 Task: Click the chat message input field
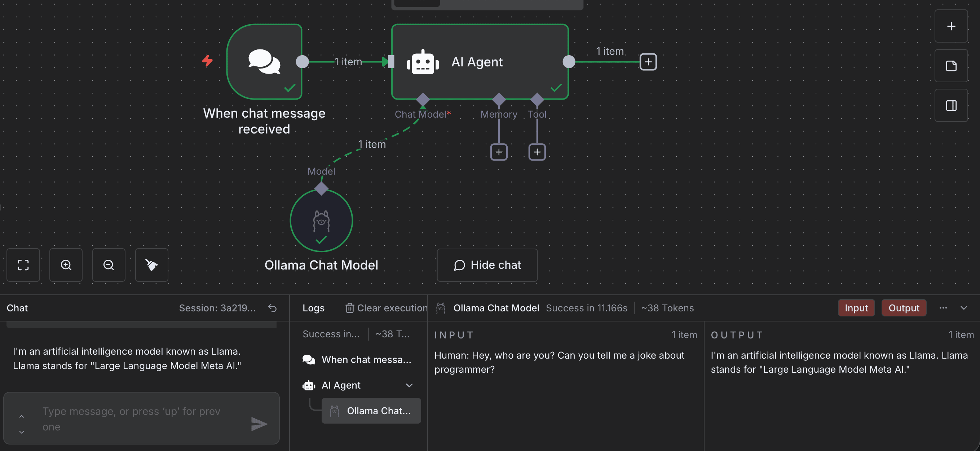point(141,419)
